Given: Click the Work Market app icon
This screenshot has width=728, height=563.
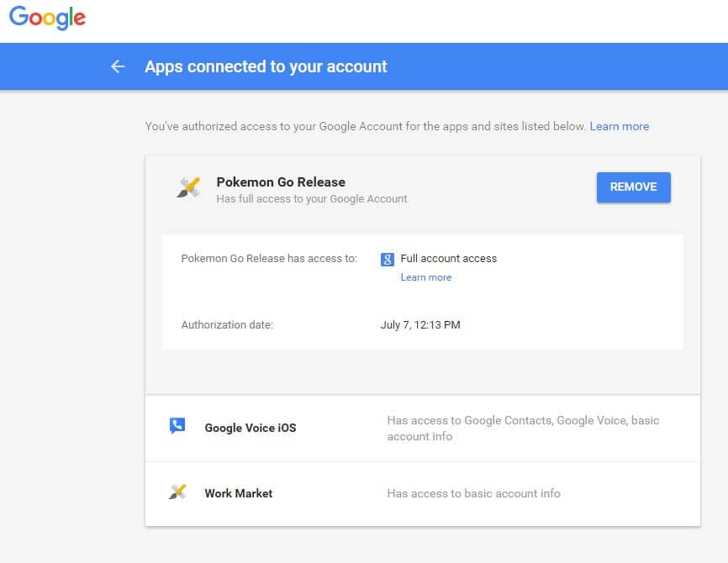Looking at the screenshot, I should pos(177,492).
